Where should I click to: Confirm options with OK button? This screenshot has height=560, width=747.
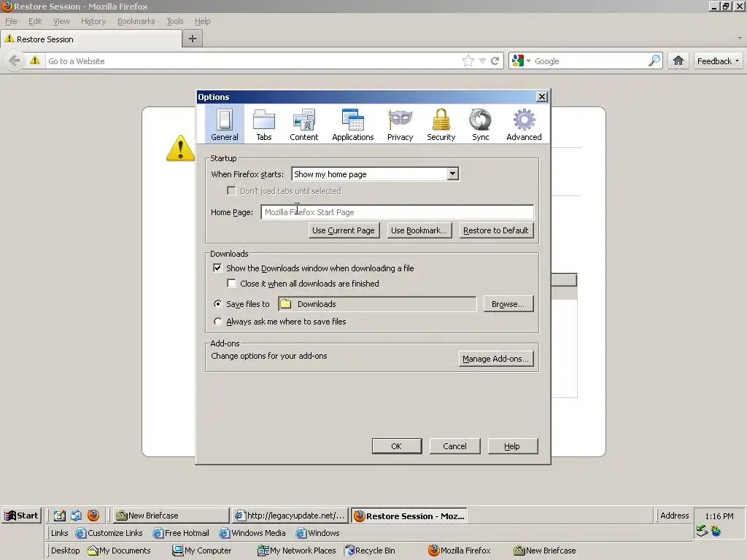pyautogui.click(x=396, y=446)
